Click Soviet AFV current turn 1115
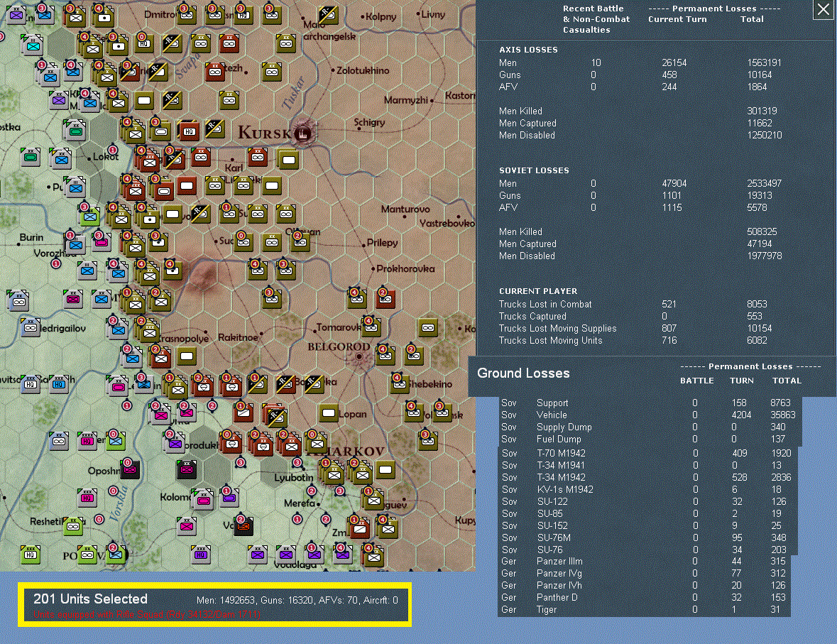This screenshot has height=644, width=837. tap(672, 207)
